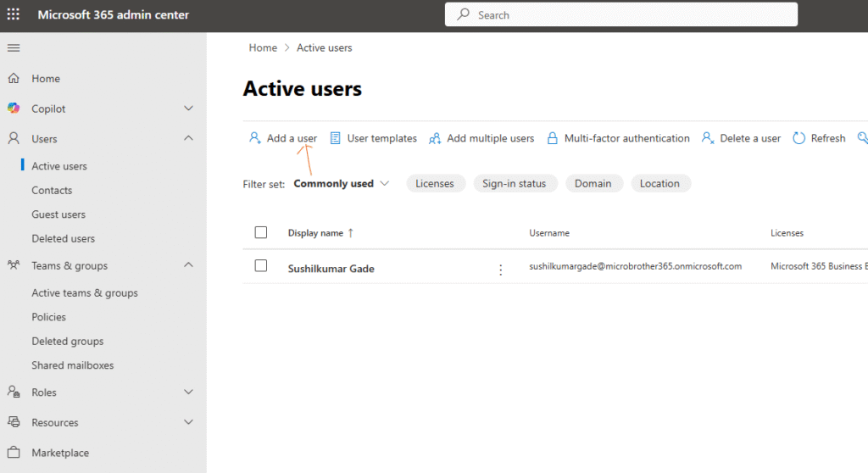
Task: Click the Search box at top
Action: [x=620, y=15]
